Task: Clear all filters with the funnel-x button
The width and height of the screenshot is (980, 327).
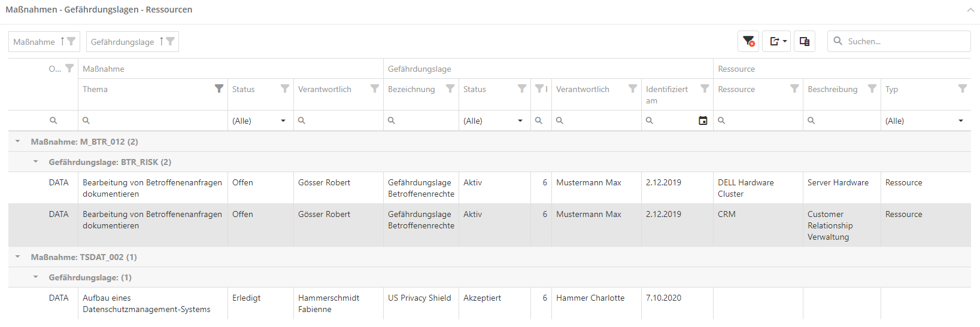Action: 748,41
